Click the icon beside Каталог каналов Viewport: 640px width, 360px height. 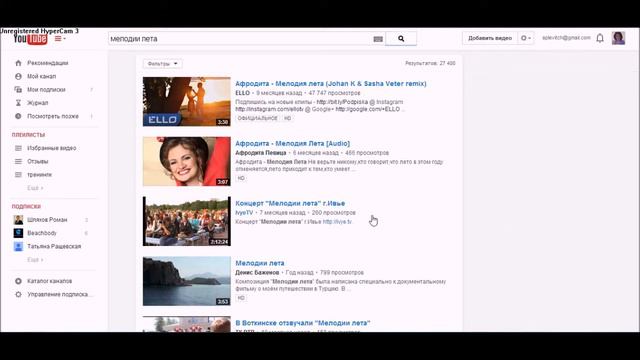[18, 281]
